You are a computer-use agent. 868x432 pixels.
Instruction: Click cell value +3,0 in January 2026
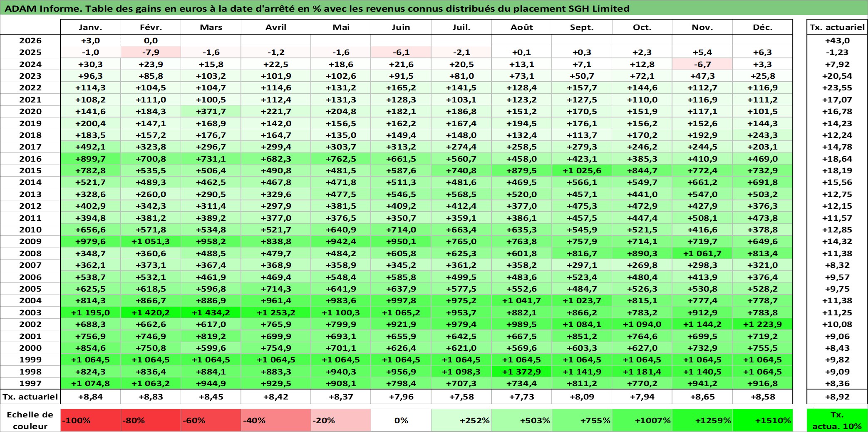coord(91,40)
